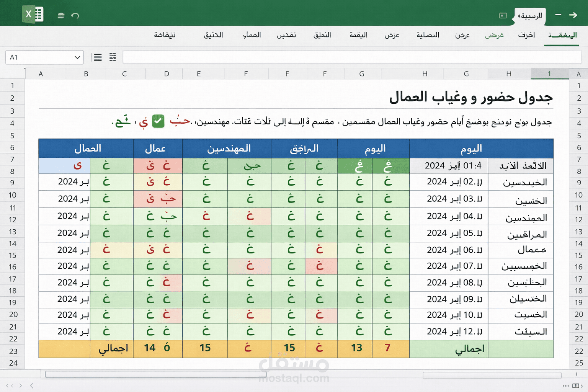Open the three-dots options at bottom right
This screenshot has width=588, height=392.
click(566, 386)
